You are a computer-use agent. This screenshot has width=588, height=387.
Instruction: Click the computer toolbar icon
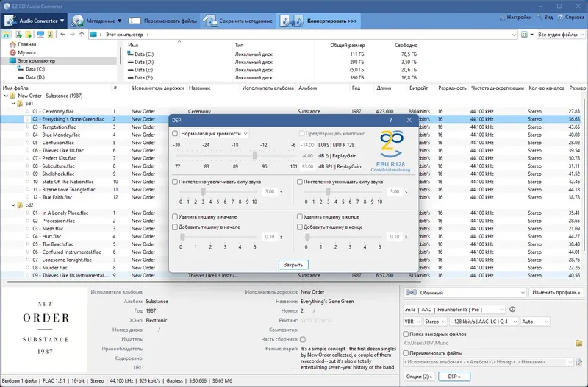[x=40, y=35]
